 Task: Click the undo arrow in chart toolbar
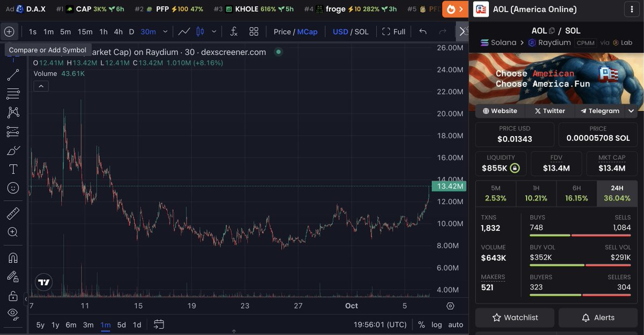coord(423,32)
